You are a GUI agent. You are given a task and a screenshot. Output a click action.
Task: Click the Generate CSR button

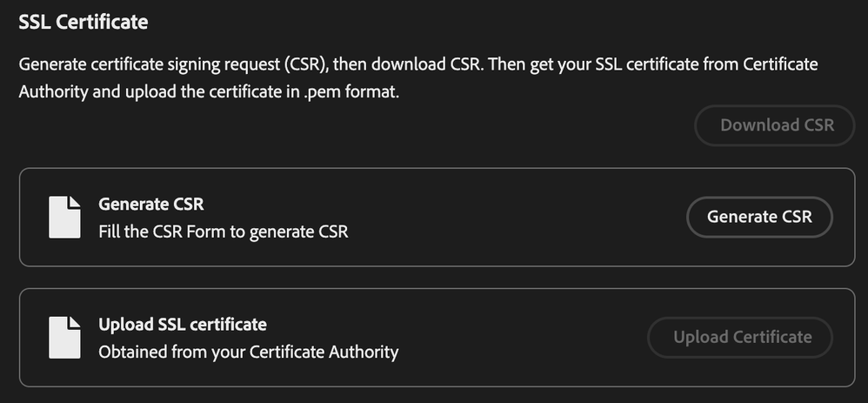point(759,217)
